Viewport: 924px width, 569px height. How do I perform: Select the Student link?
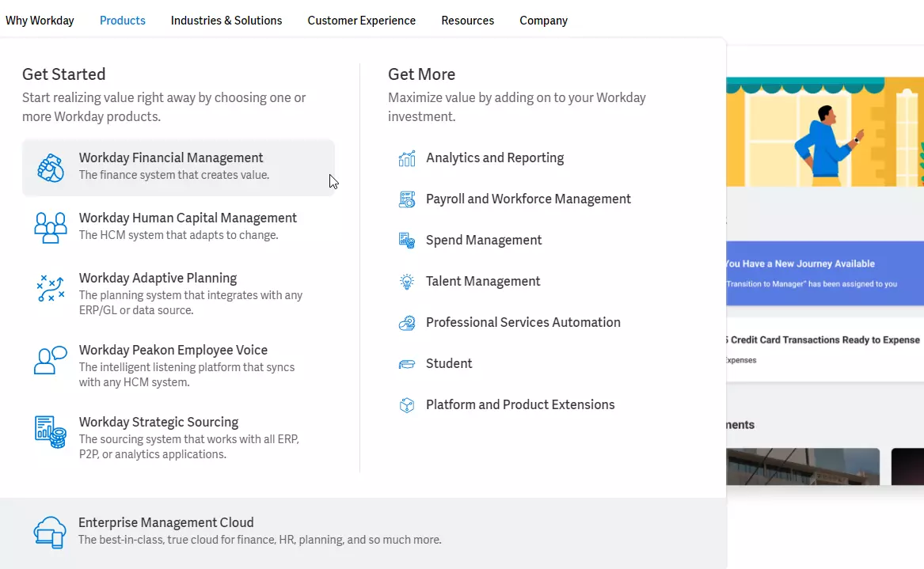click(x=449, y=363)
